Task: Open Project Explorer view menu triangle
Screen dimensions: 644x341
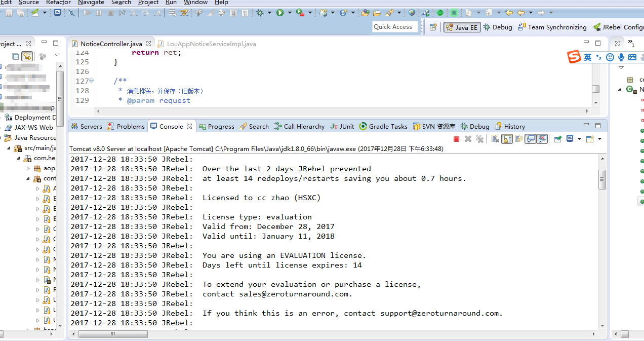Action: [x=57, y=56]
